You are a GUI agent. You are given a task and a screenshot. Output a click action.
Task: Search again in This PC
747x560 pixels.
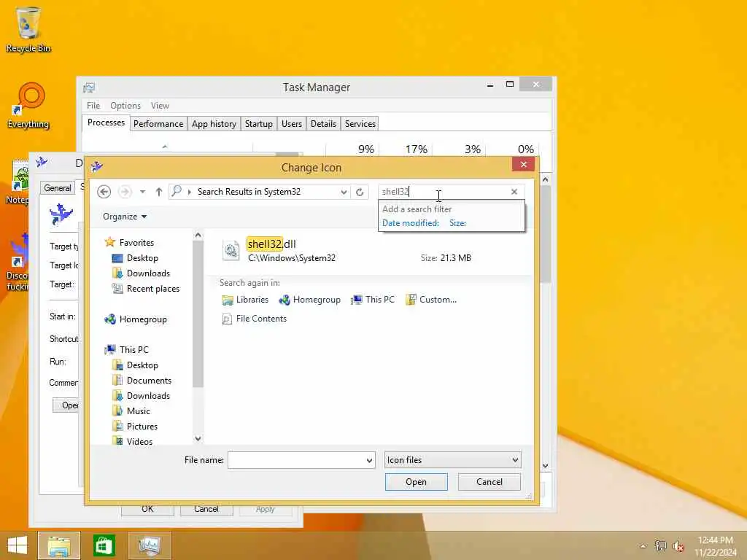373,300
